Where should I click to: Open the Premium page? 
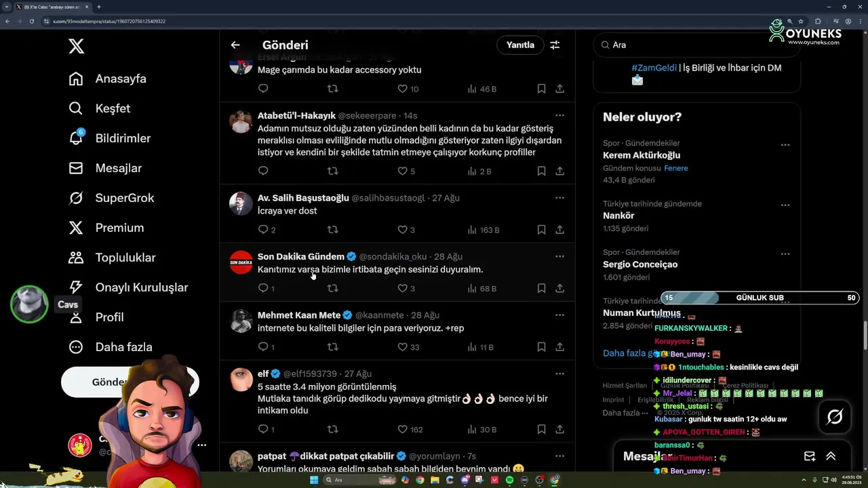coord(106,228)
